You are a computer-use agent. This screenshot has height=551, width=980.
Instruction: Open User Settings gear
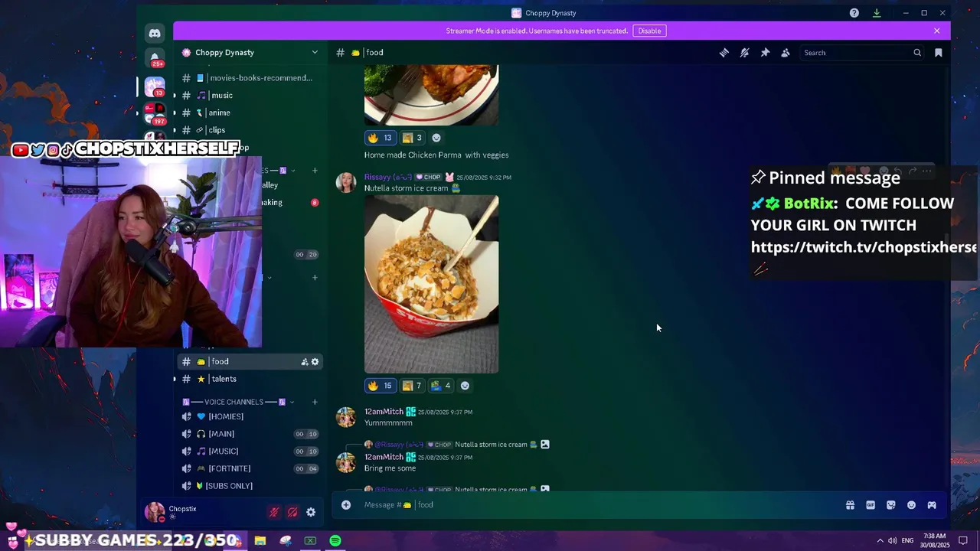pos(311,513)
